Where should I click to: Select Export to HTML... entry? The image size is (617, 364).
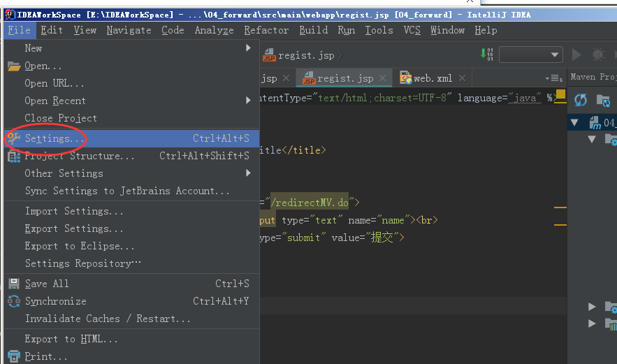(x=131, y=339)
